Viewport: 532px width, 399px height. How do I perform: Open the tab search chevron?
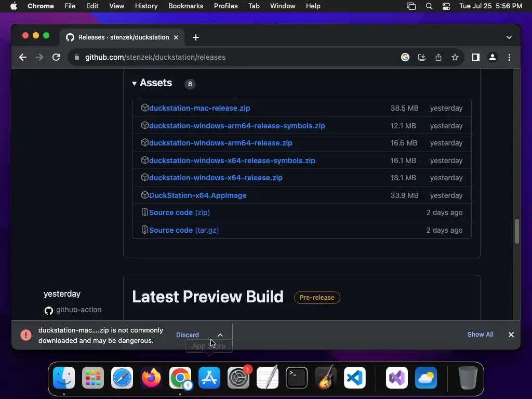point(509,37)
